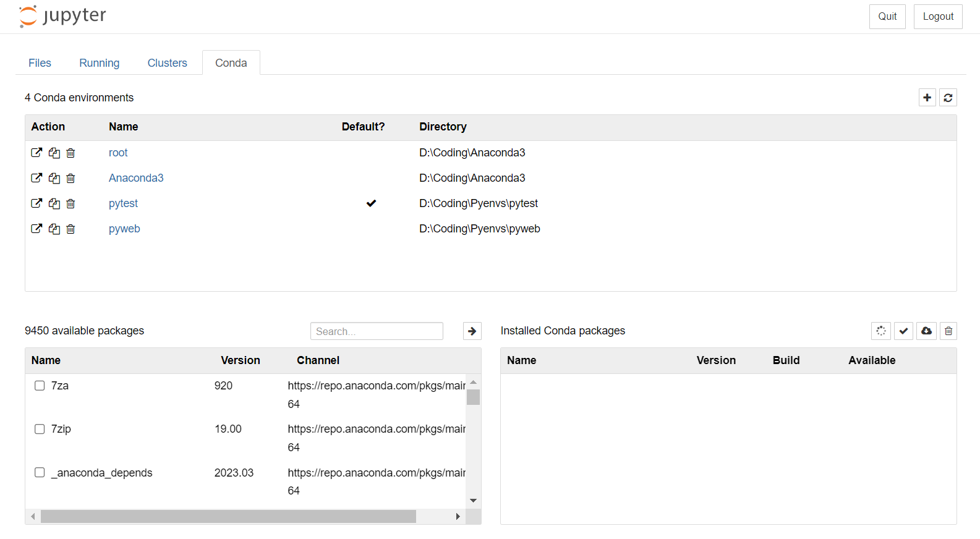Click the horizontal scroll right arrow
This screenshot has width=980, height=539.
pyautogui.click(x=458, y=517)
